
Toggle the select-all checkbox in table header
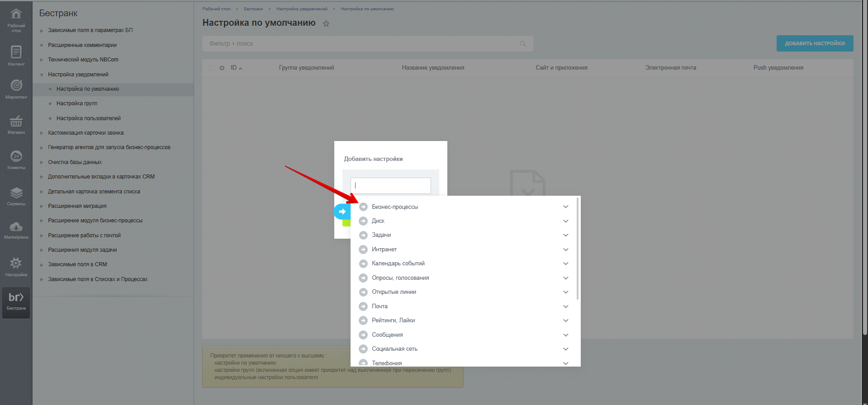coord(211,68)
